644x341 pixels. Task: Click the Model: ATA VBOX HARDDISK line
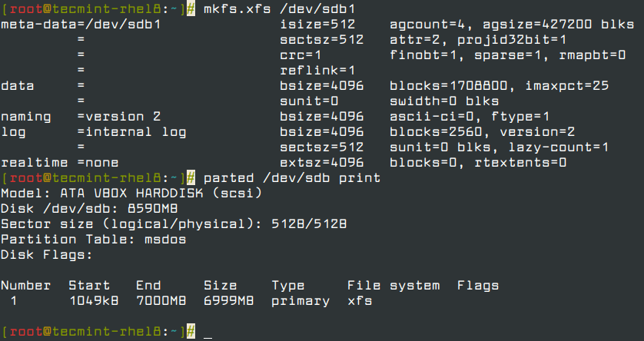131,193
